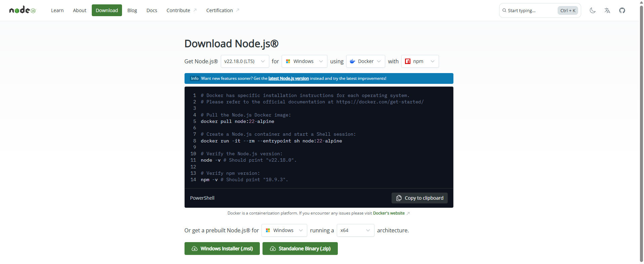Click code line 'docker pull node:22-alpine'

(x=237, y=122)
